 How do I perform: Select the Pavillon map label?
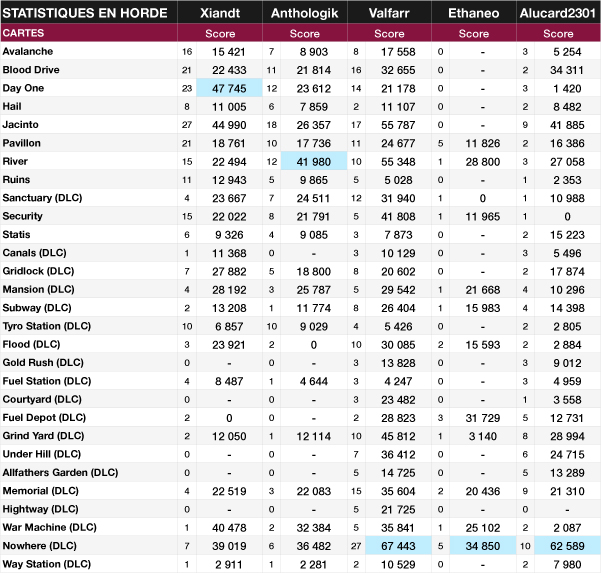[x=21, y=143]
